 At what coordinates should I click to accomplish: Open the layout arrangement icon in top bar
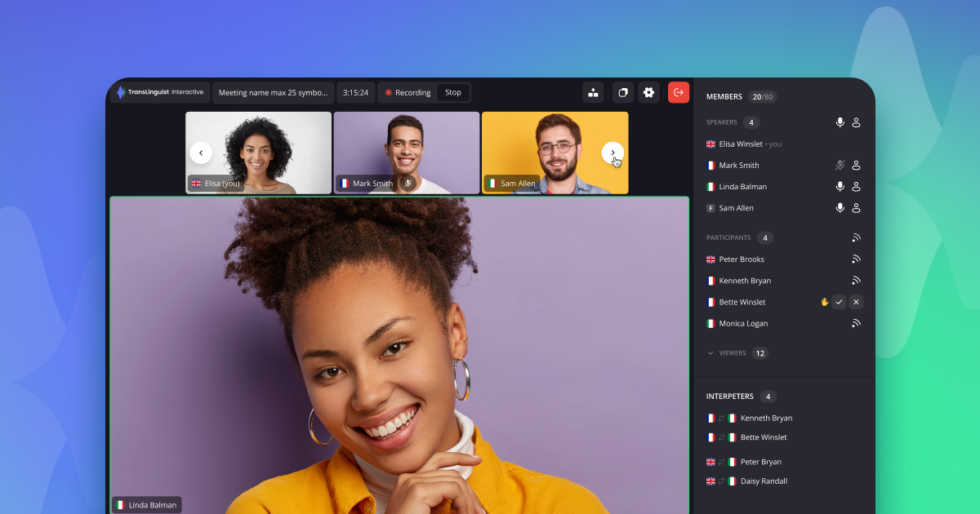click(593, 92)
